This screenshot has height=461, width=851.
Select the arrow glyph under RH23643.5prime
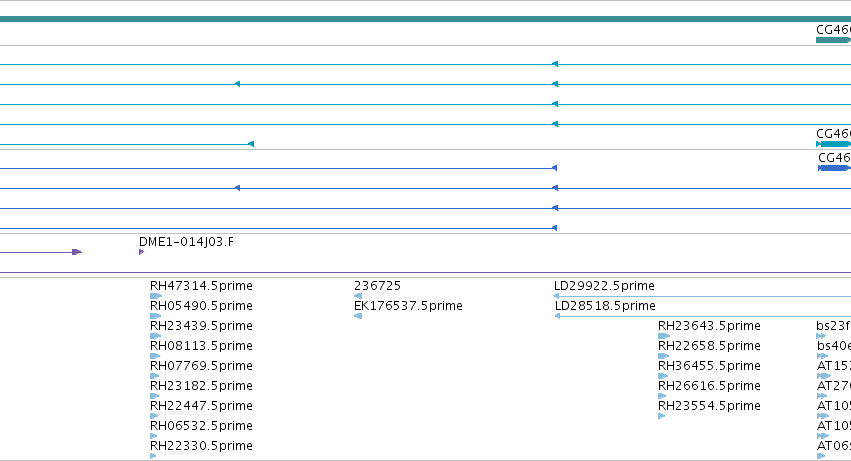pos(664,336)
